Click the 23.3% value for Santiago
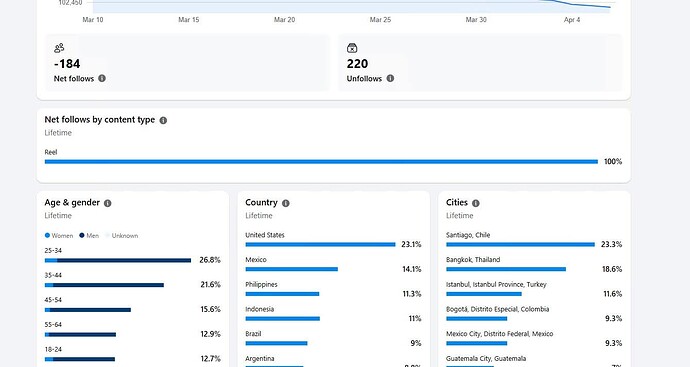The height and width of the screenshot is (367, 690). [612, 244]
